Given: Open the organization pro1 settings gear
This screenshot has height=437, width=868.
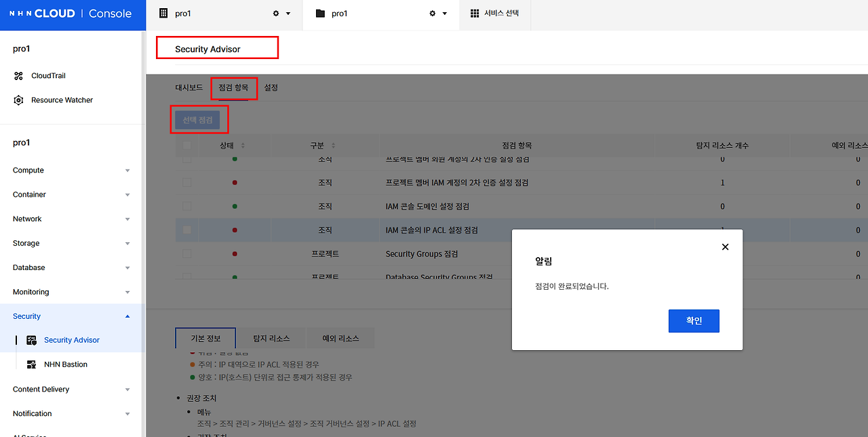Looking at the screenshot, I should (276, 14).
